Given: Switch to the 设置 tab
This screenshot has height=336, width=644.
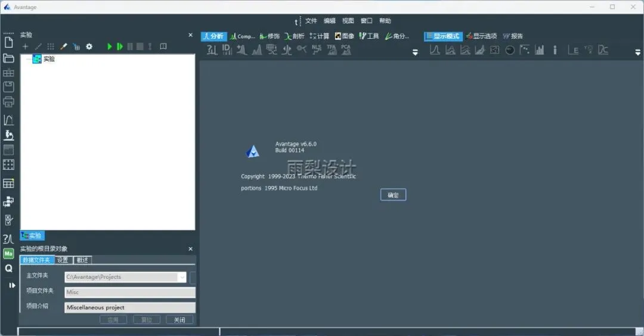Looking at the screenshot, I should (x=63, y=260).
